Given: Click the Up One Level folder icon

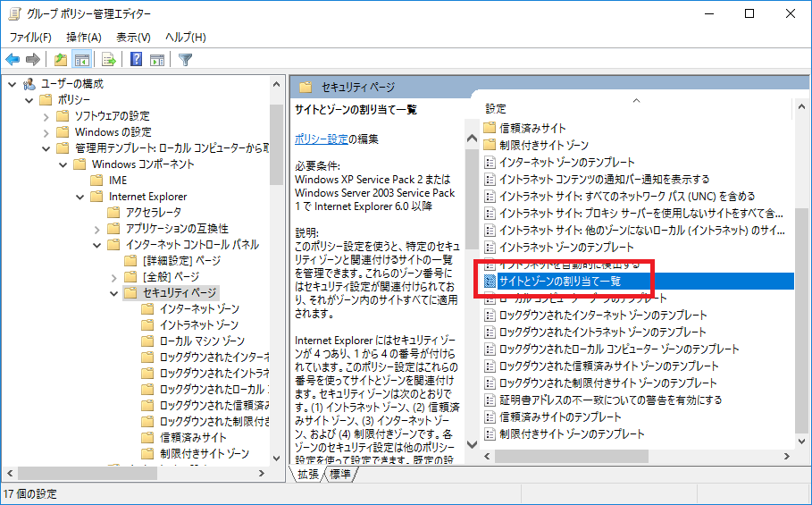Looking at the screenshot, I should click(x=60, y=60).
